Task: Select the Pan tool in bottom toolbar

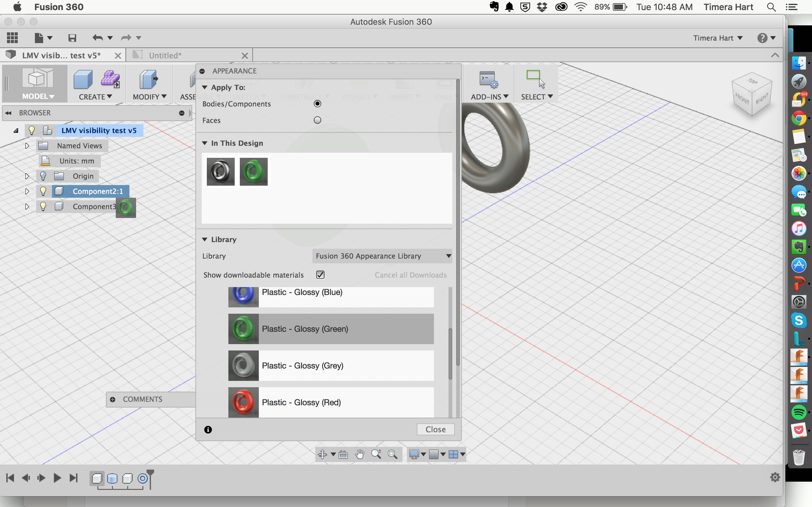Action: coord(359,454)
